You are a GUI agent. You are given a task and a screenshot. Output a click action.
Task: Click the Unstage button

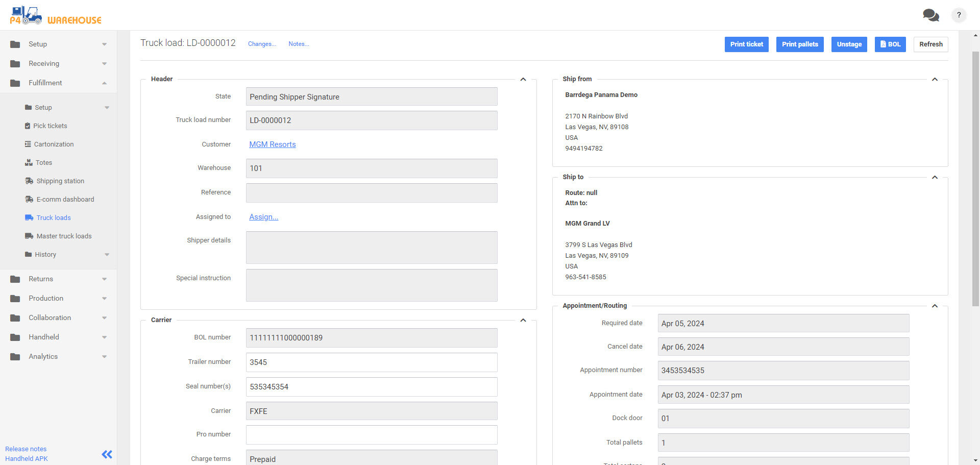click(849, 44)
